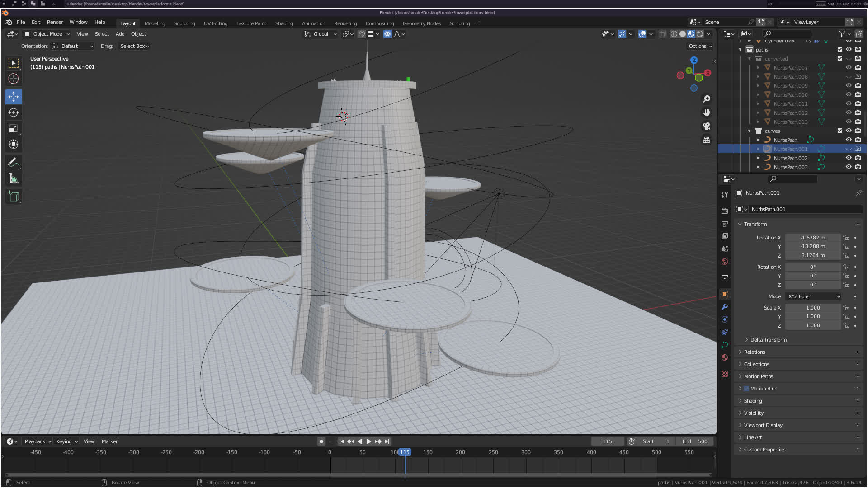
Task: Click the Add Cube tool icon
Action: click(14, 196)
